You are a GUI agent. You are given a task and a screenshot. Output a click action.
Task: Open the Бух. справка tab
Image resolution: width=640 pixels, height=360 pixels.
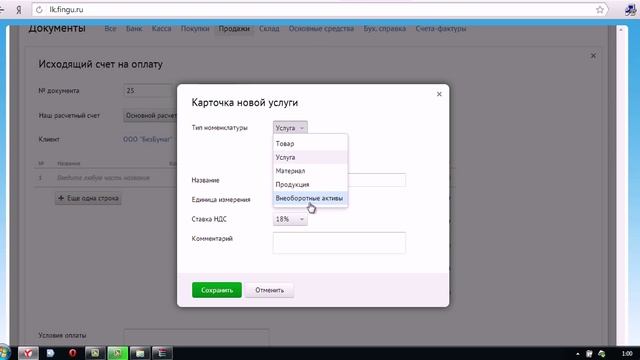(x=385, y=29)
